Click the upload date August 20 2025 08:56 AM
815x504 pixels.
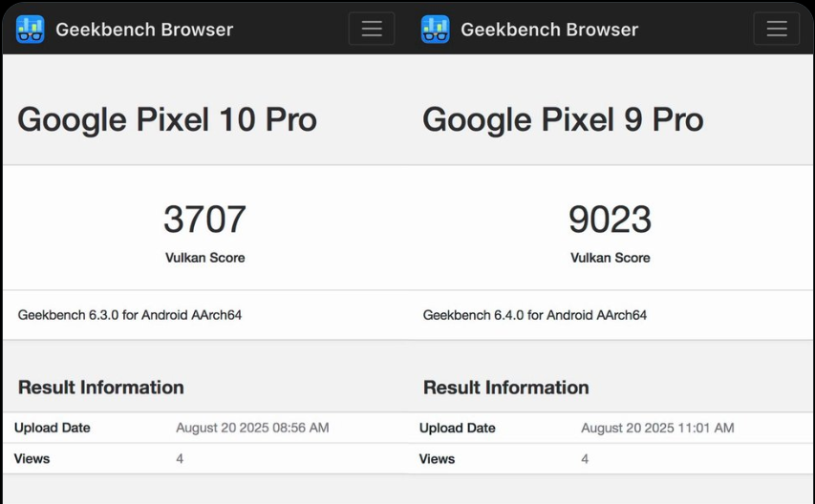pos(252,428)
